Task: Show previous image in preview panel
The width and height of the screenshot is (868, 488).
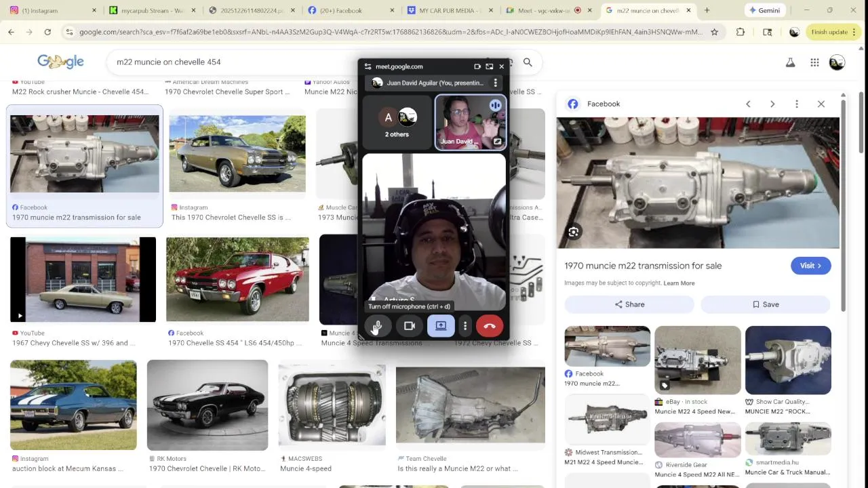Action: point(748,104)
